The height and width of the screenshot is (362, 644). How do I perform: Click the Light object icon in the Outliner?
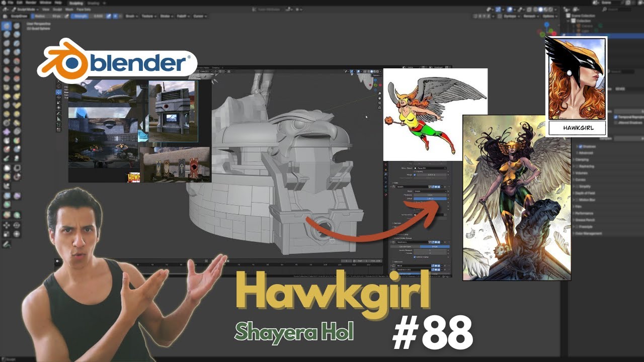click(578, 31)
